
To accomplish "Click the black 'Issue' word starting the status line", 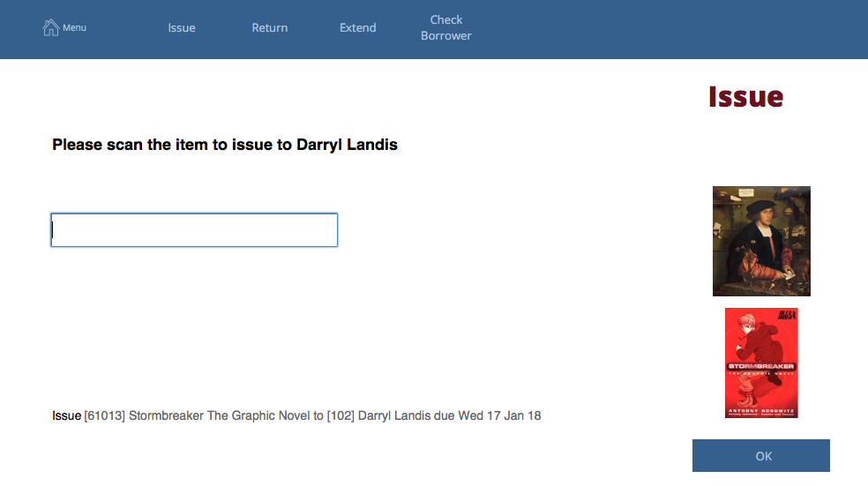I will [x=66, y=415].
